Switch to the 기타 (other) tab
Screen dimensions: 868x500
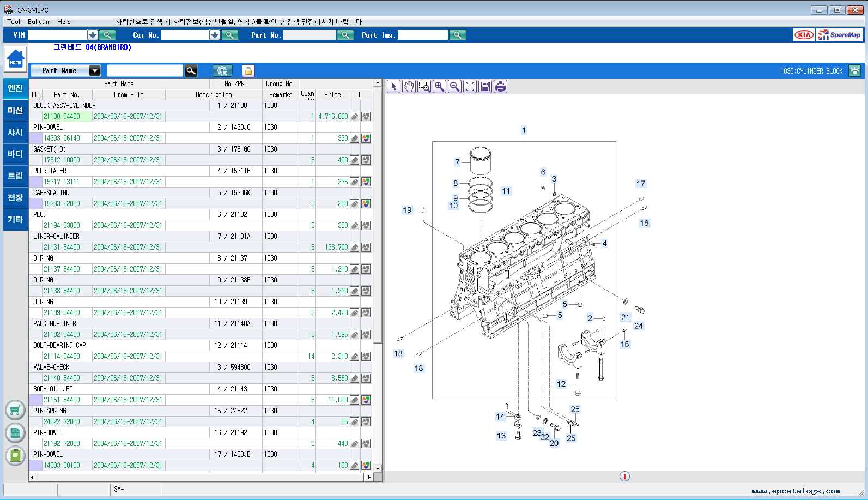tap(15, 220)
